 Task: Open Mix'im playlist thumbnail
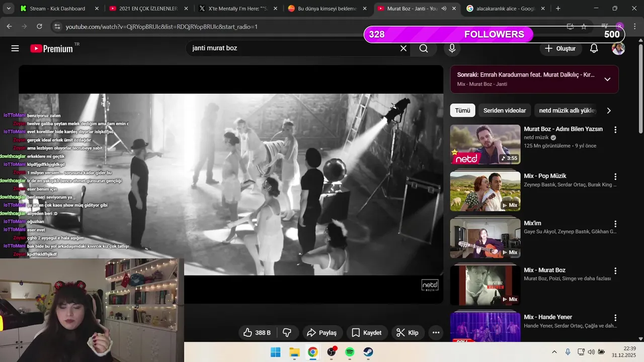click(485, 238)
